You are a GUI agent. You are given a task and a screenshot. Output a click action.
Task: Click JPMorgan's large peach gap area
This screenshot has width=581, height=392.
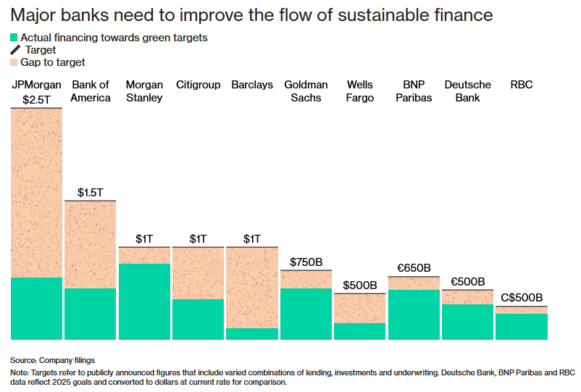pos(36,192)
